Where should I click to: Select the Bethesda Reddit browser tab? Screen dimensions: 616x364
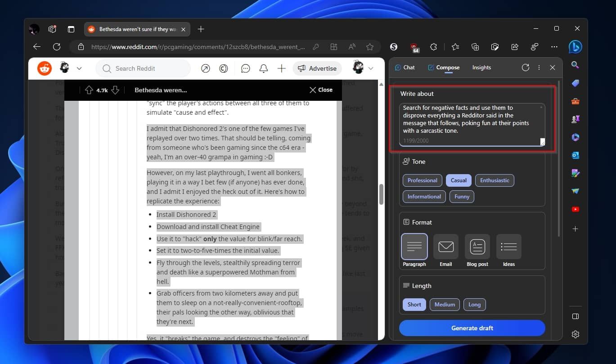point(137,29)
